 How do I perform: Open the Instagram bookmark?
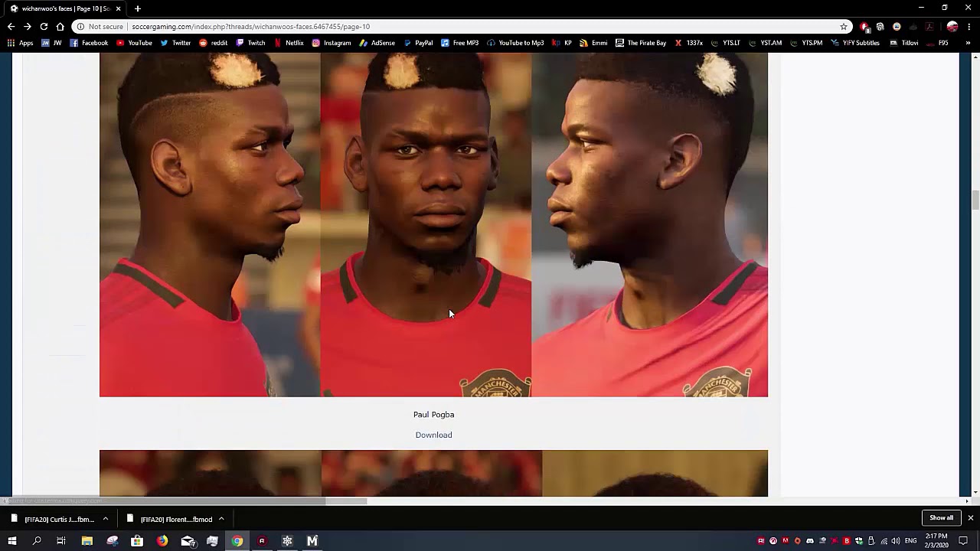pos(331,43)
